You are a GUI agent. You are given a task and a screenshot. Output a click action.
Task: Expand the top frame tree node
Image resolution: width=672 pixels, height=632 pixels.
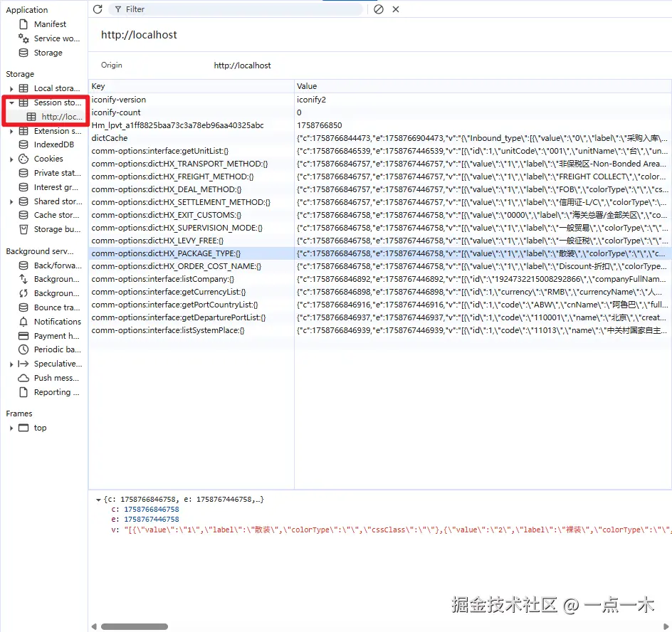point(11,428)
